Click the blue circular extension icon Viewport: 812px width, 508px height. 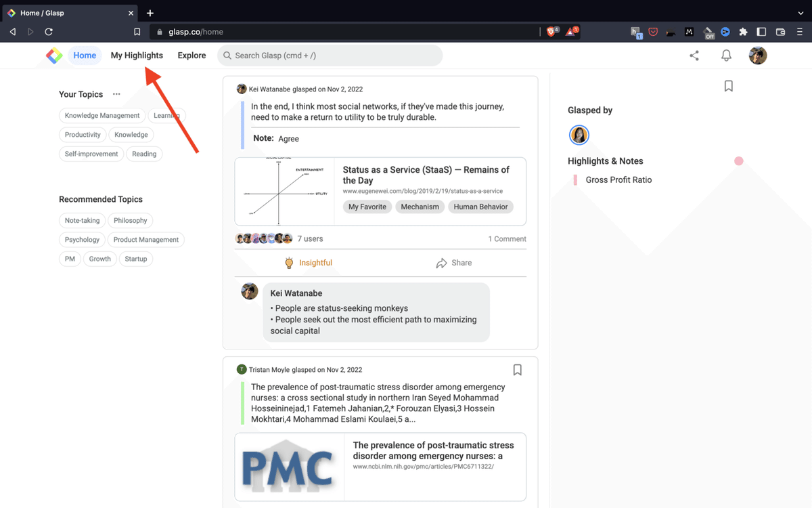coord(725,32)
